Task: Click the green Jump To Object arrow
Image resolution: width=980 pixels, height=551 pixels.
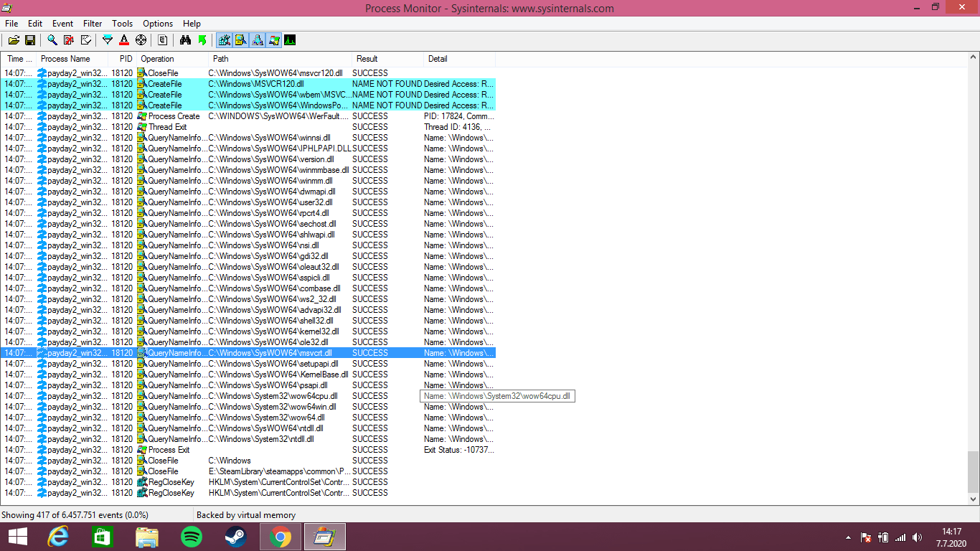Action: pos(202,40)
